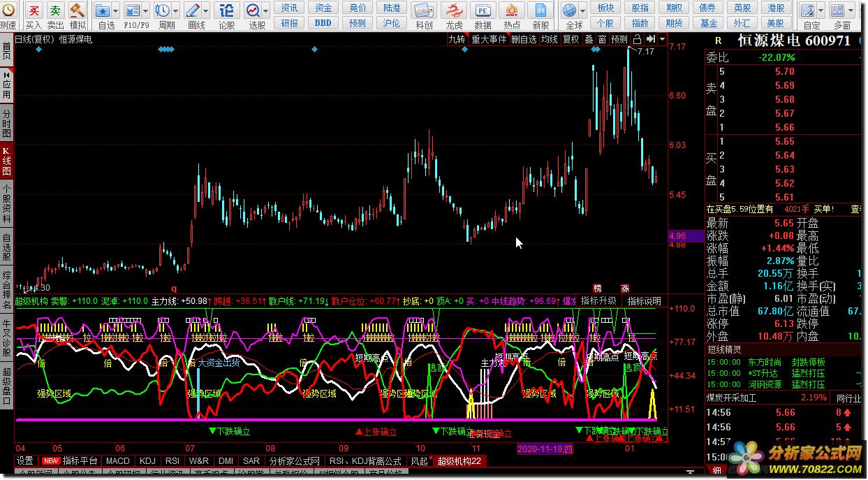Click the 板块 sector button
The image size is (868, 480).
click(x=605, y=8)
